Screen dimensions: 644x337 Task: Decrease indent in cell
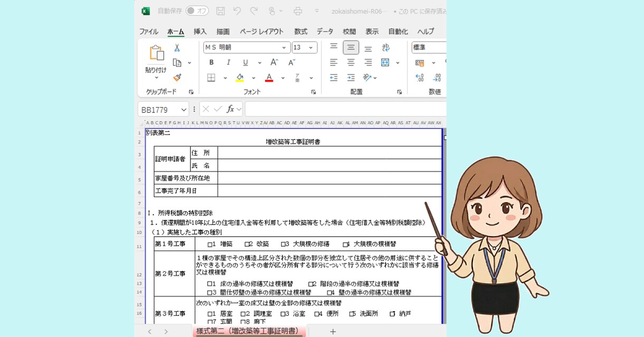[334, 78]
